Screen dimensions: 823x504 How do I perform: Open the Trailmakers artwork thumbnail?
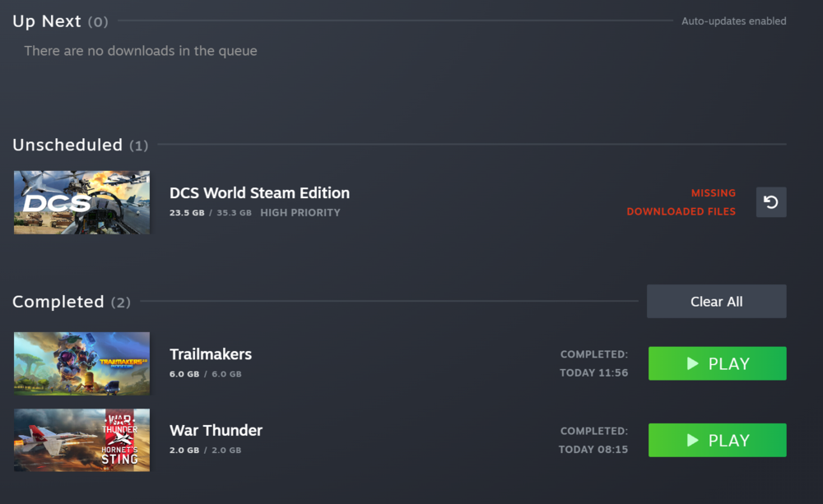pos(81,363)
